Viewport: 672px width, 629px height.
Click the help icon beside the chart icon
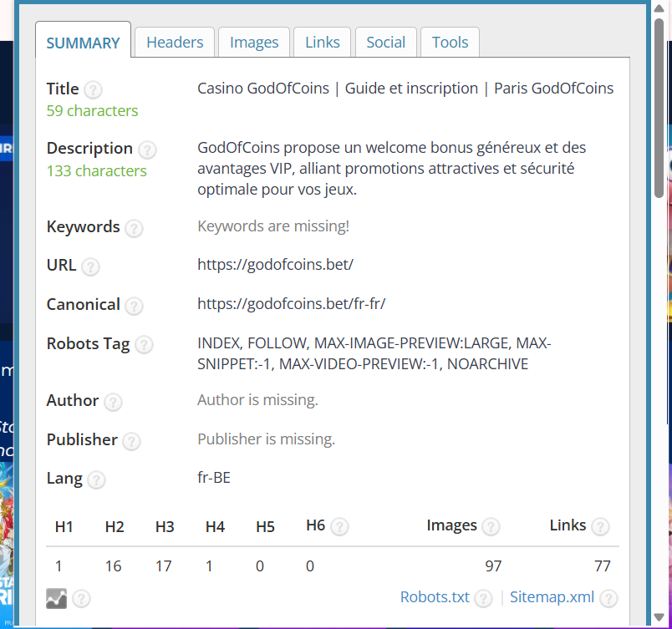tap(81, 599)
